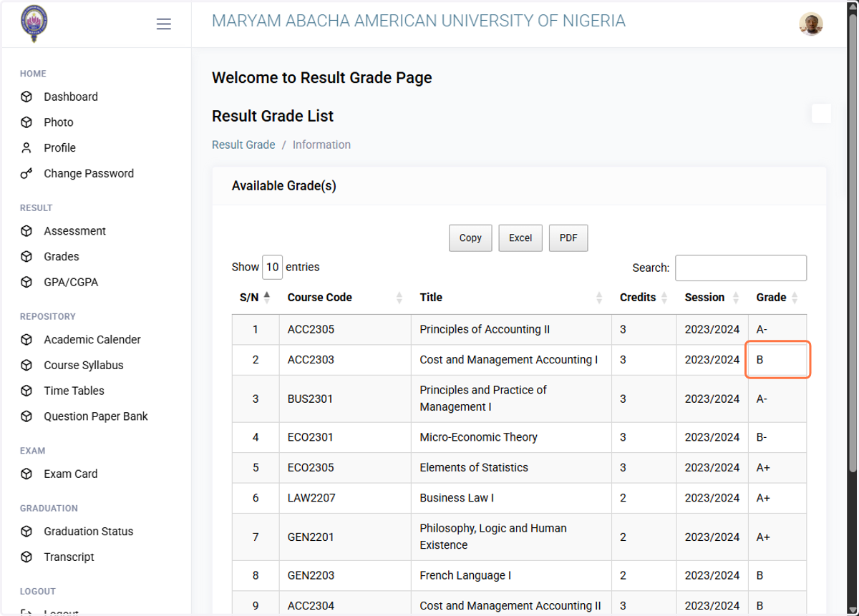859x616 pixels.
Task: Toggle the hamburger sidebar menu
Action: [164, 24]
